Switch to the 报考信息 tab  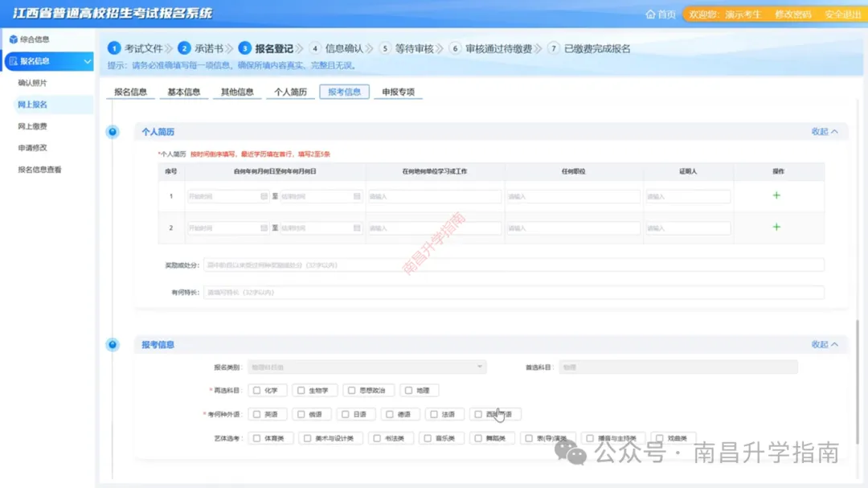click(x=344, y=92)
